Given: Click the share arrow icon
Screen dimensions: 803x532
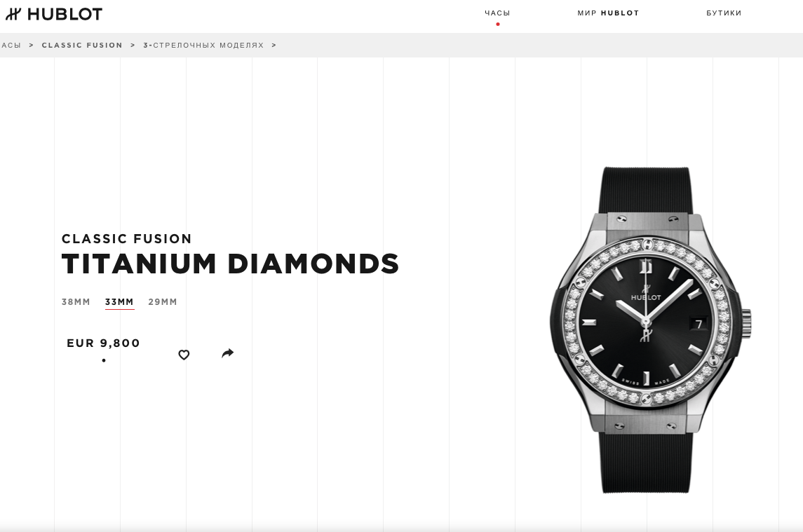Looking at the screenshot, I should click(x=227, y=353).
